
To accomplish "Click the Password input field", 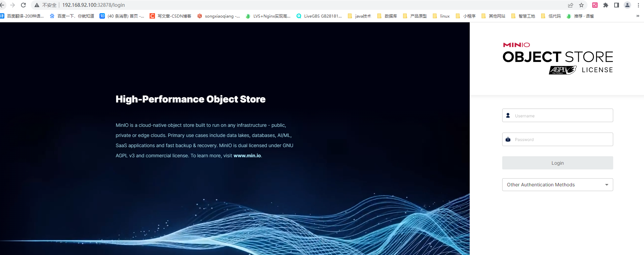I will pos(557,139).
